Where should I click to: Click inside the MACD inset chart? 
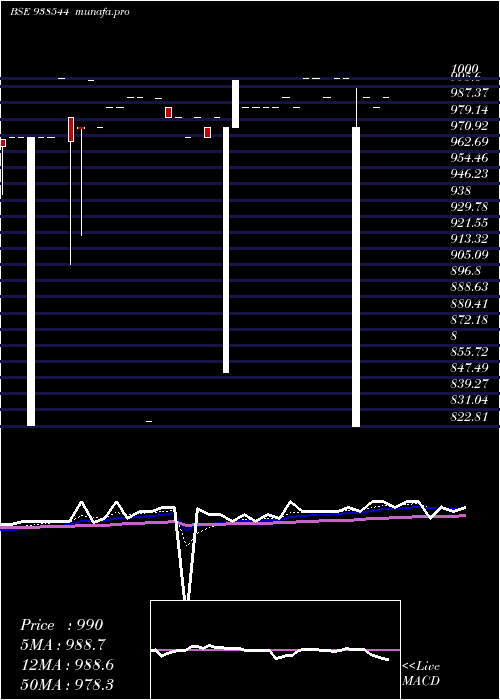pos(275,650)
